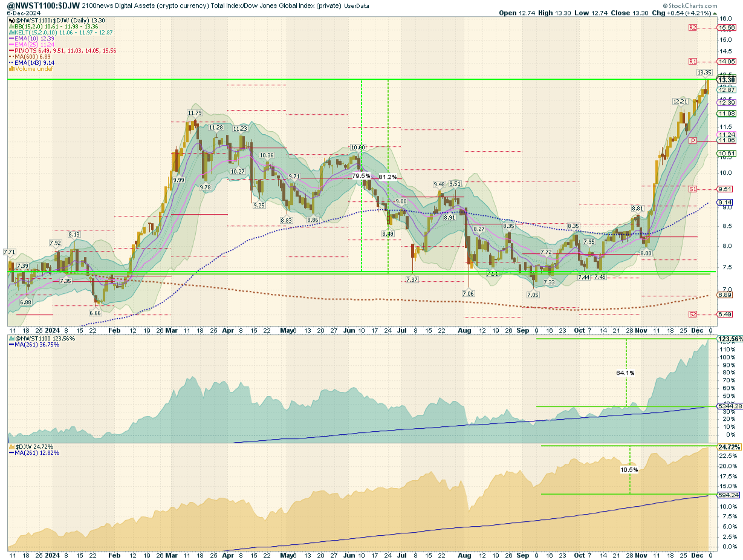The width and height of the screenshot is (743, 560).
Task: Click the candlestick icon beside @NWST1100:$DJW legend
Action: [11, 20]
